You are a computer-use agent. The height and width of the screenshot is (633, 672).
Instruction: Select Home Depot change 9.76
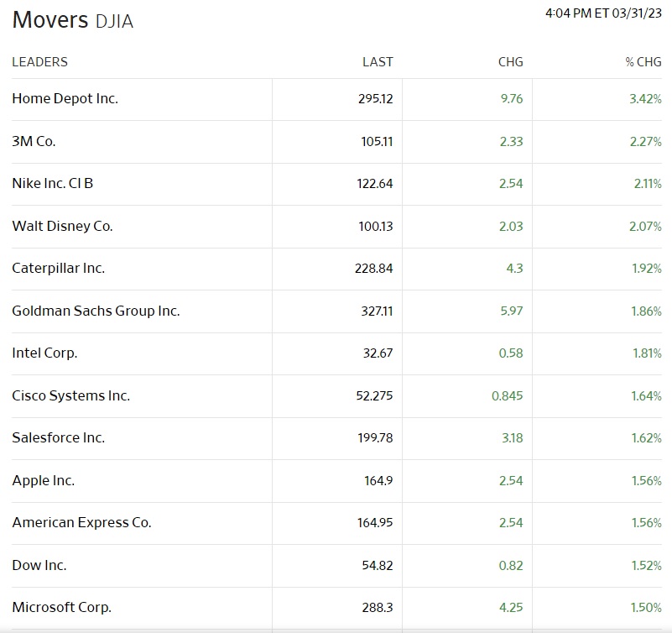(x=512, y=98)
